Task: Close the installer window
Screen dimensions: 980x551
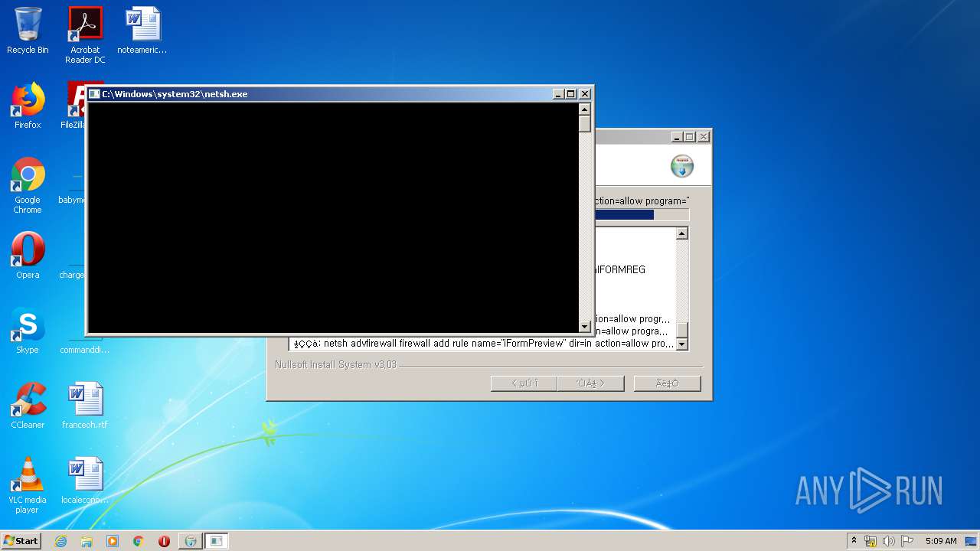Action: [x=704, y=137]
